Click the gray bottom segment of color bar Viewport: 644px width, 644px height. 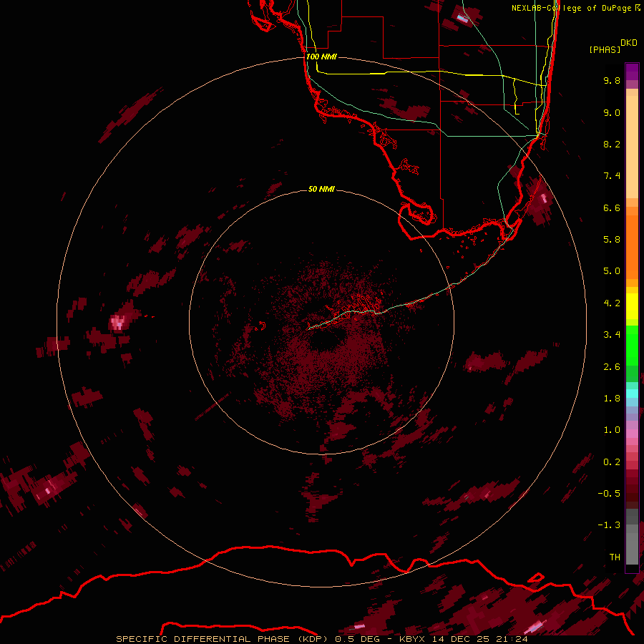click(x=632, y=545)
